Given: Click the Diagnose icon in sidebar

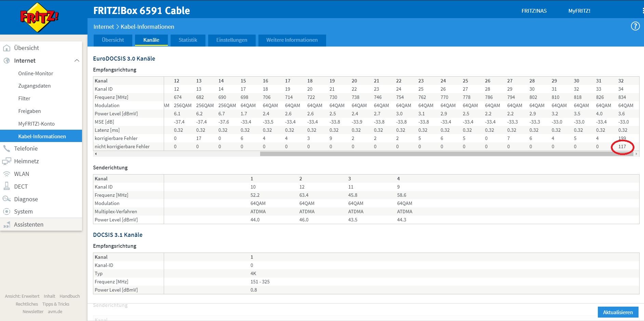Looking at the screenshot, I should point(6,199).
